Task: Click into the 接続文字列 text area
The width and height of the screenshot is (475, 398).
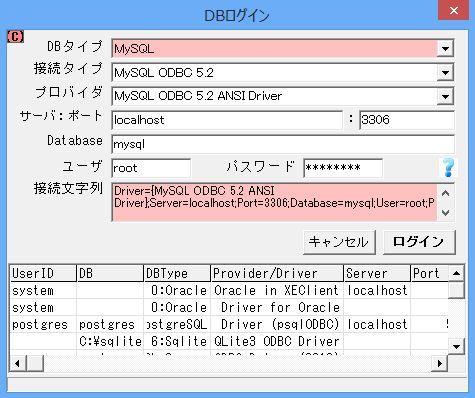Action: coord(274,202)
